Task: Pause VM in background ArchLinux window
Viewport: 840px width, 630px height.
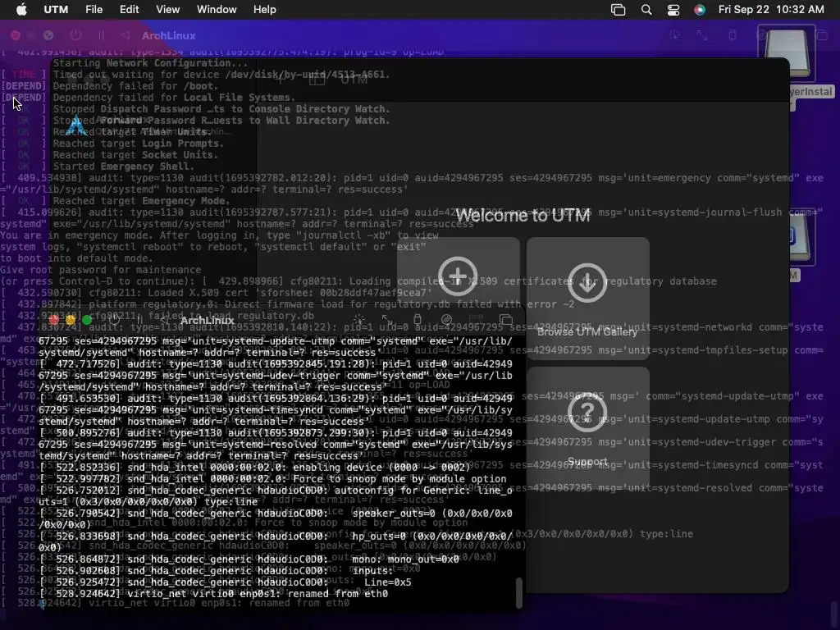Action: [x=101, y=35]
